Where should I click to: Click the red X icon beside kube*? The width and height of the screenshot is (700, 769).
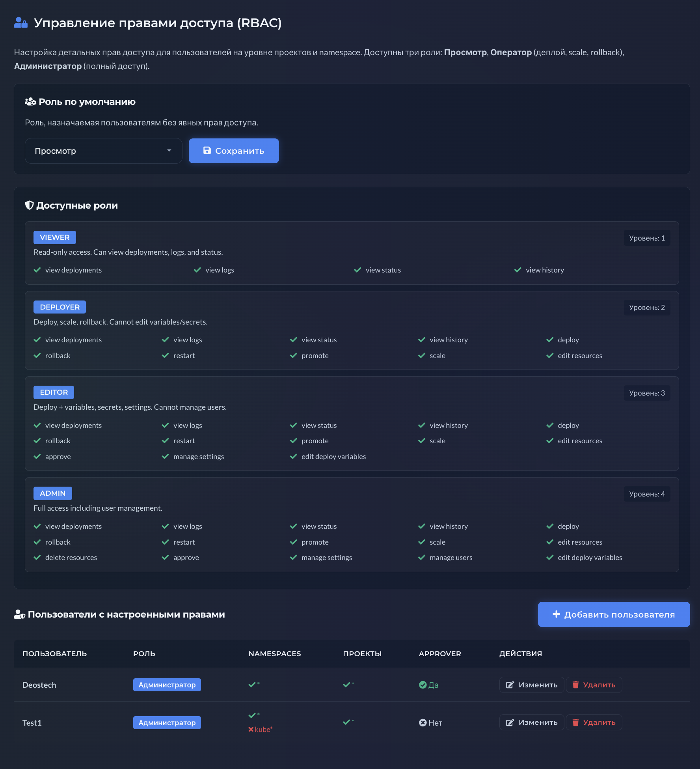[x=251, y=730]
